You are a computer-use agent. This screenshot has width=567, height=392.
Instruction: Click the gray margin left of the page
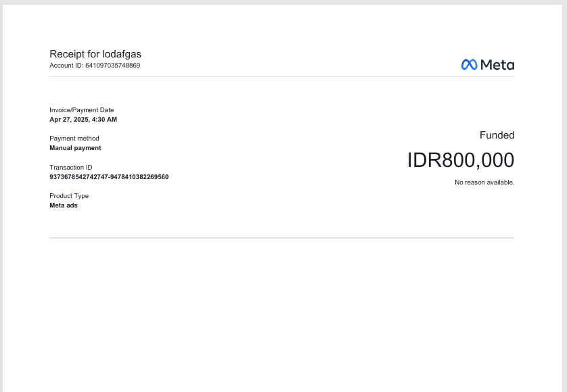[x=1, y=203]
